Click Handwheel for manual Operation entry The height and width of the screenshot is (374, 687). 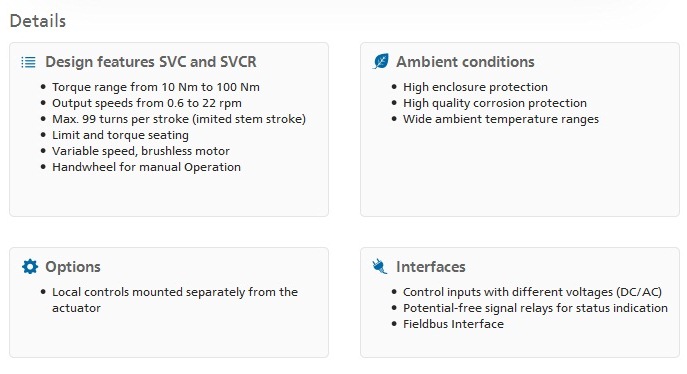click(x=146, y=167)
